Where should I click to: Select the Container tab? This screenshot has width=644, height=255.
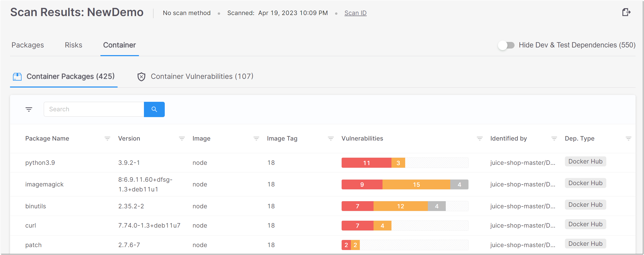click(x=119, y=45)
